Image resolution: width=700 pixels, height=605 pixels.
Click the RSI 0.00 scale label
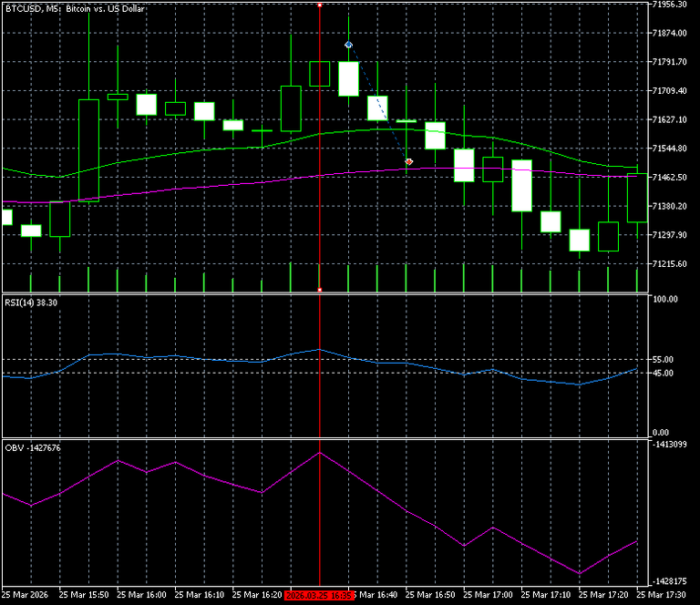coord(661,432)
